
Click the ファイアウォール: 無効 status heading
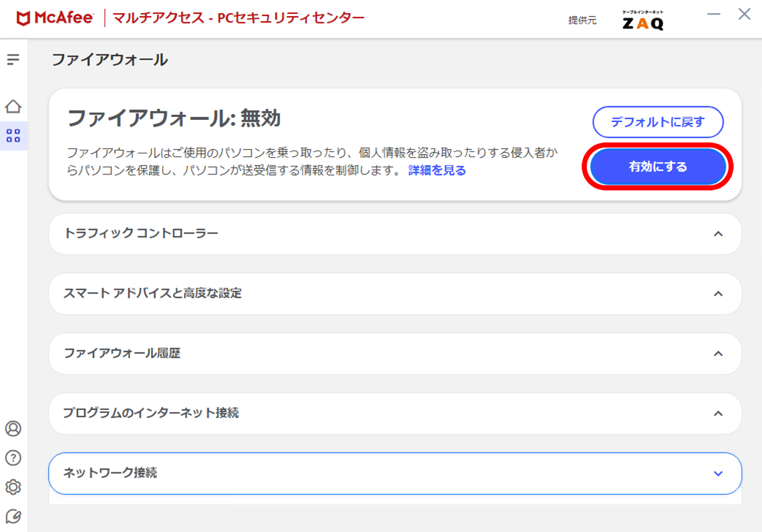pos(174,118)
